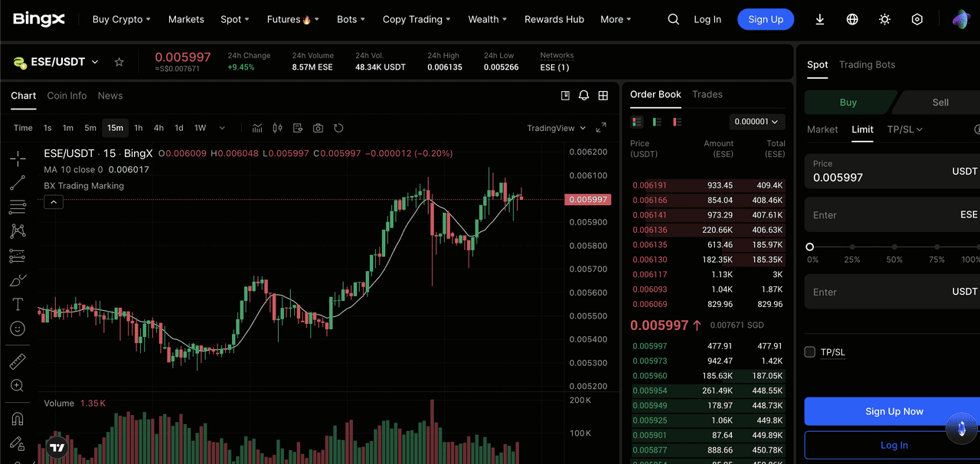This screenshot has height=464, width=980.
Task: Open the language globe icon
Action: [x=852, y=19]
